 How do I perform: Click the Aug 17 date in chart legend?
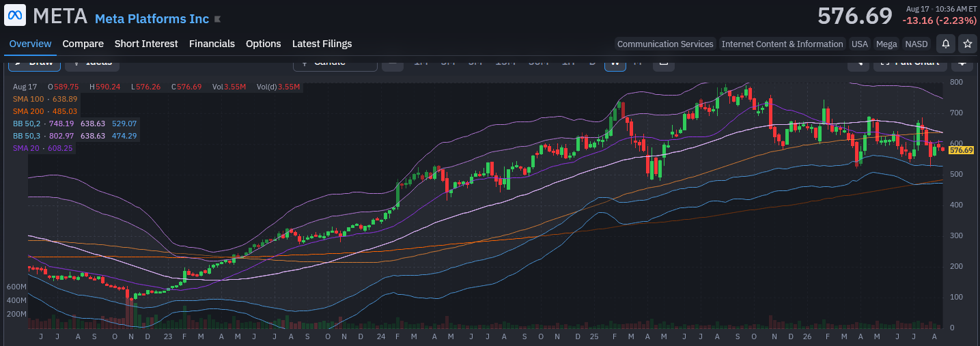(25, 87)
